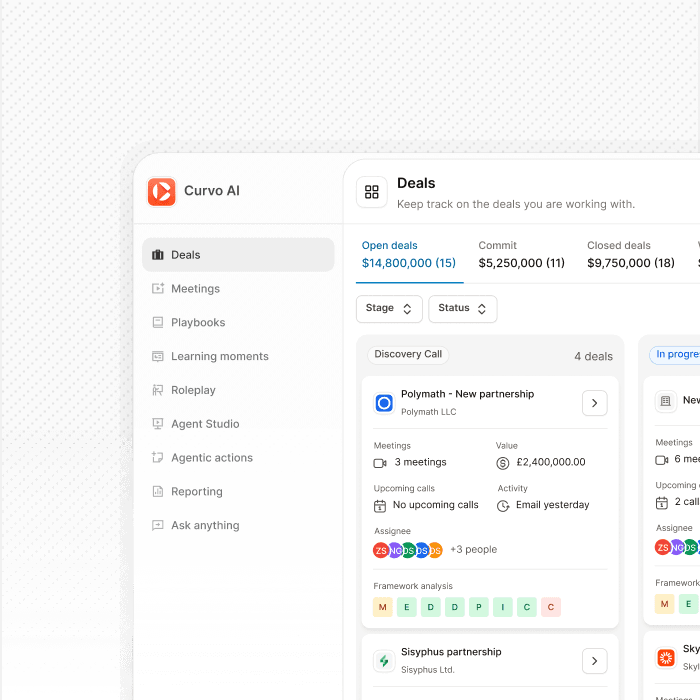Open the Status filter dropdown
Viewport: 700px width, 700px height.
point(462,308)
